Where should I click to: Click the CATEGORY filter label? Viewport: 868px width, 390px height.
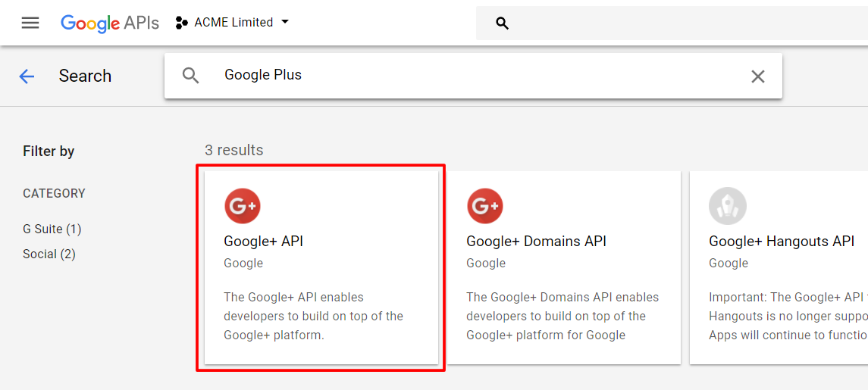click(55, 194)
